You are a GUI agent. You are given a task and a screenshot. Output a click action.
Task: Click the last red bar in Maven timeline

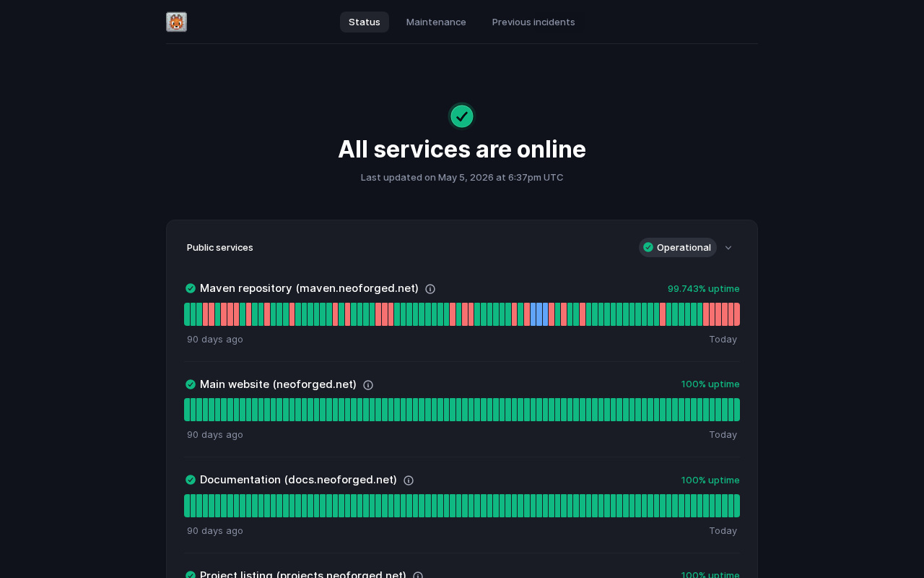pos(737,314)
